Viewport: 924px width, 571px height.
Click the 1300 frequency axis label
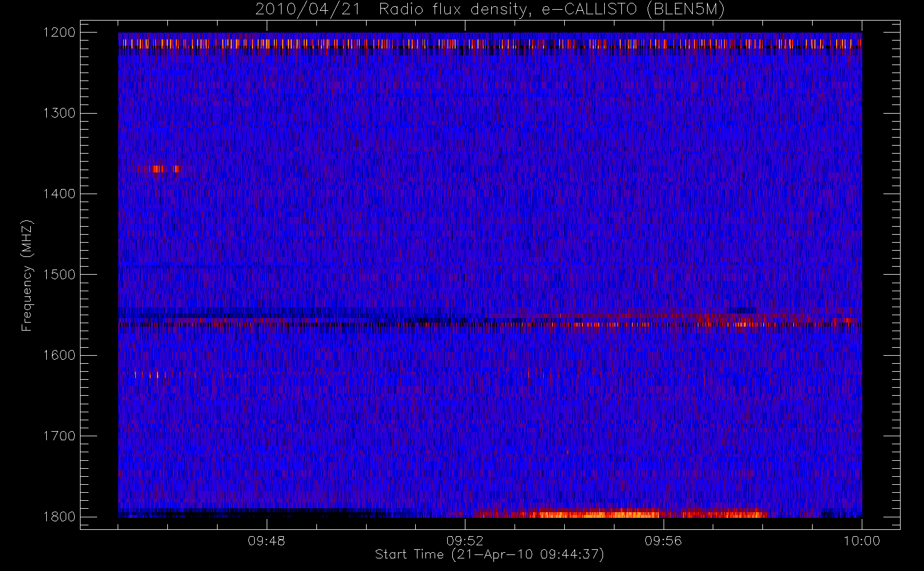click(59, 113)
